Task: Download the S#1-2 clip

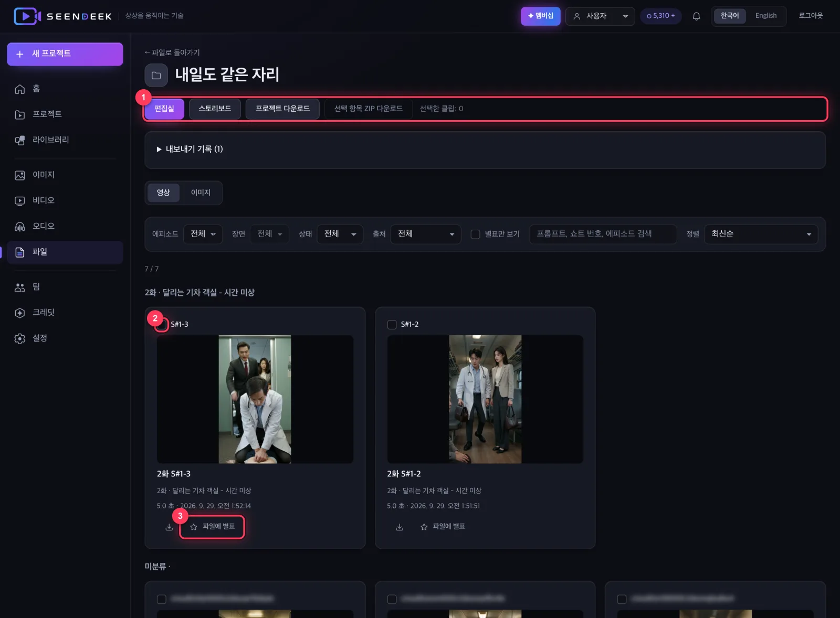Action: tap(400, 527)
